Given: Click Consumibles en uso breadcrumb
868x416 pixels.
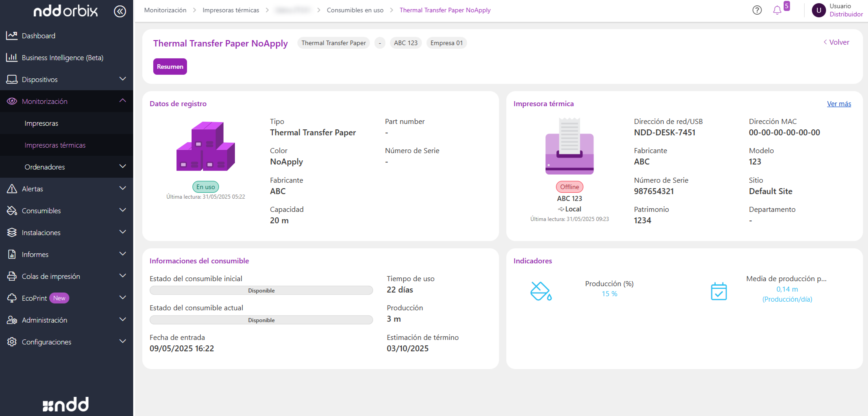Looking at the screenshot, I should (x=355, y=10).
